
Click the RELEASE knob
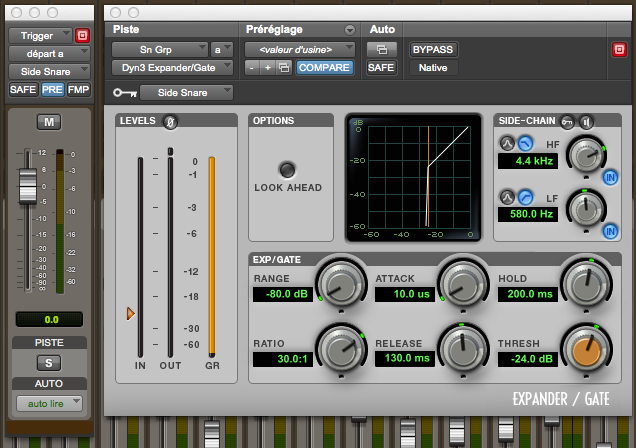[x=463, y=350]
